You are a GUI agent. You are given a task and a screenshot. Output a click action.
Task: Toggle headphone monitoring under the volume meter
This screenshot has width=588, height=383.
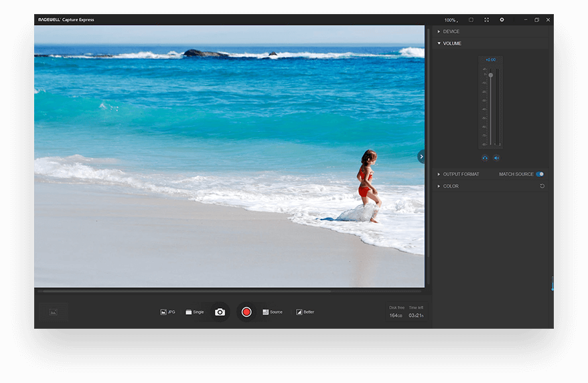(x=485, y=158)
